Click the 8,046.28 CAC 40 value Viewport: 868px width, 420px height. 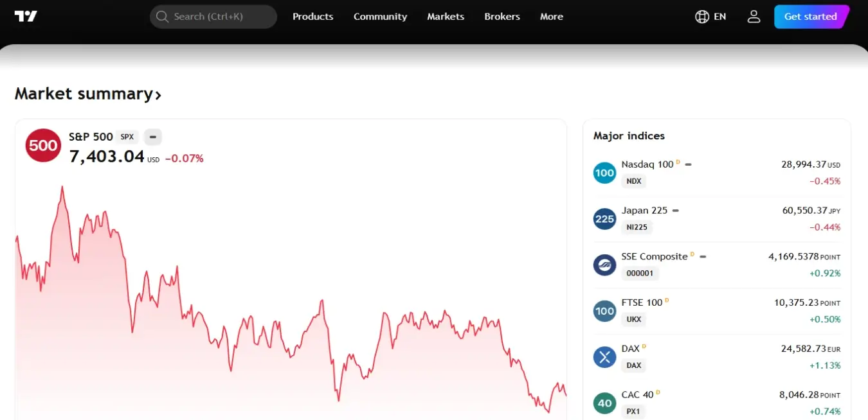[799, 396]
